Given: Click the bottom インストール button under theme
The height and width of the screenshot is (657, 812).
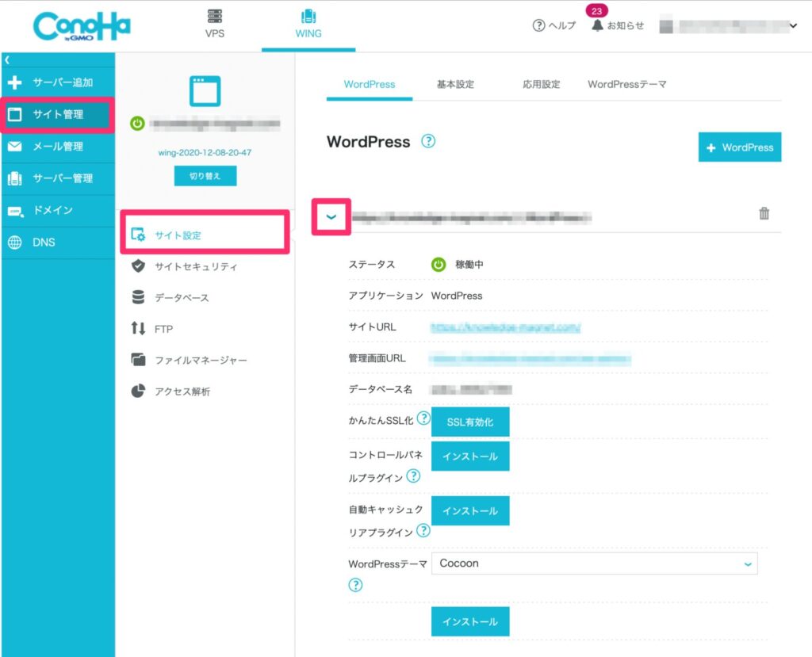Looking at the screenshot, I should tap(470, 621).
